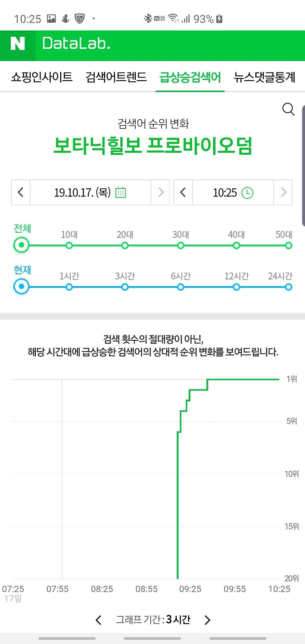The width and height of the screenshot is (305, 644).
Task: Open the 뉴스댓글통계 tab
Action: pyautogui.click(x=264, y=77)
